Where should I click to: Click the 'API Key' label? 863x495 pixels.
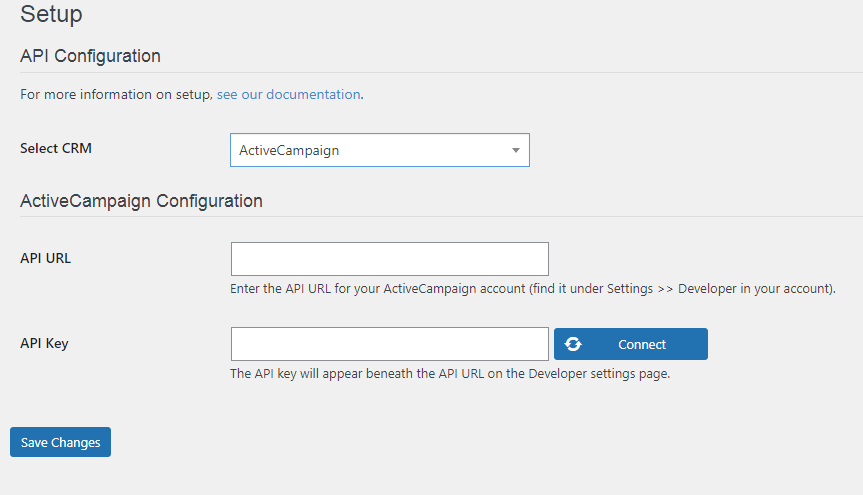tap(45, 343)
